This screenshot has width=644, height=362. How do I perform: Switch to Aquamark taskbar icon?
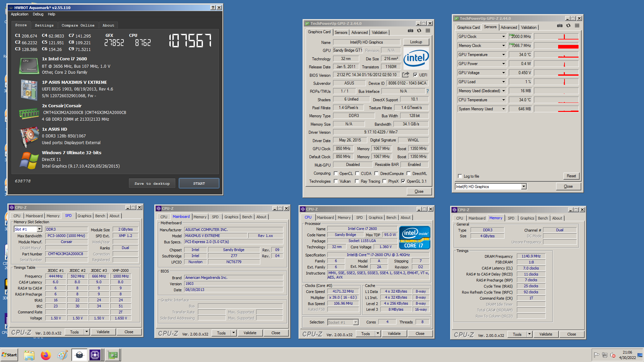pos(79,355)
